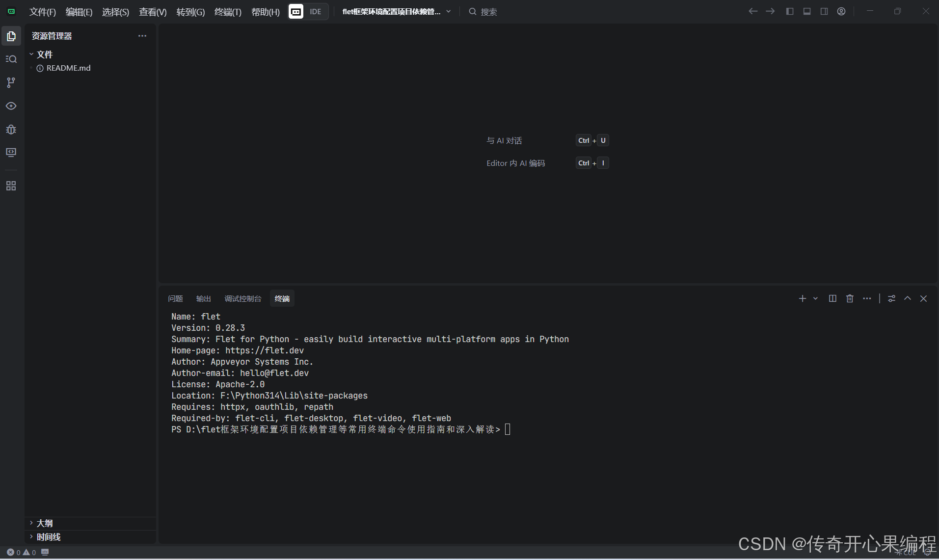
Task: Open the Search view in activity bar
Action: 11,59
